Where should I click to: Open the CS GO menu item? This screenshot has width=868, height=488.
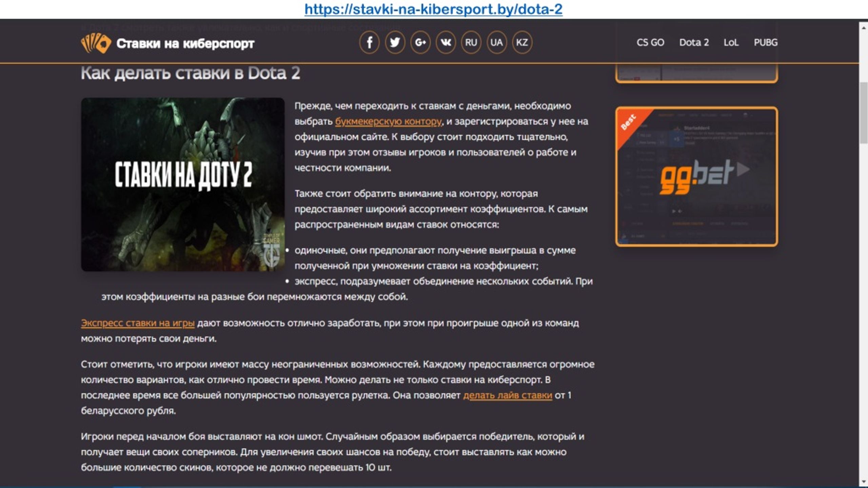(x=650, y=42)
